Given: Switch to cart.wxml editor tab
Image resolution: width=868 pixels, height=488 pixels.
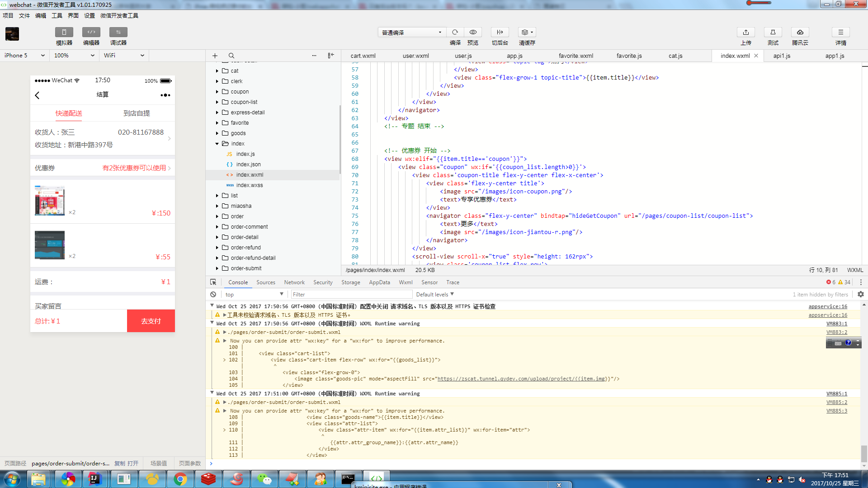Looking at the screenshot, I should pos(363,56).
